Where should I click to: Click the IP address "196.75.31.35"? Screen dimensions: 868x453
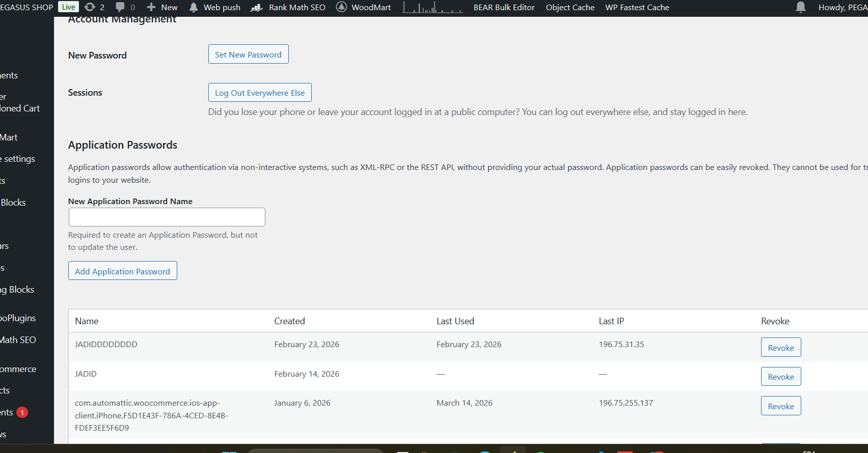coord(621,344)
